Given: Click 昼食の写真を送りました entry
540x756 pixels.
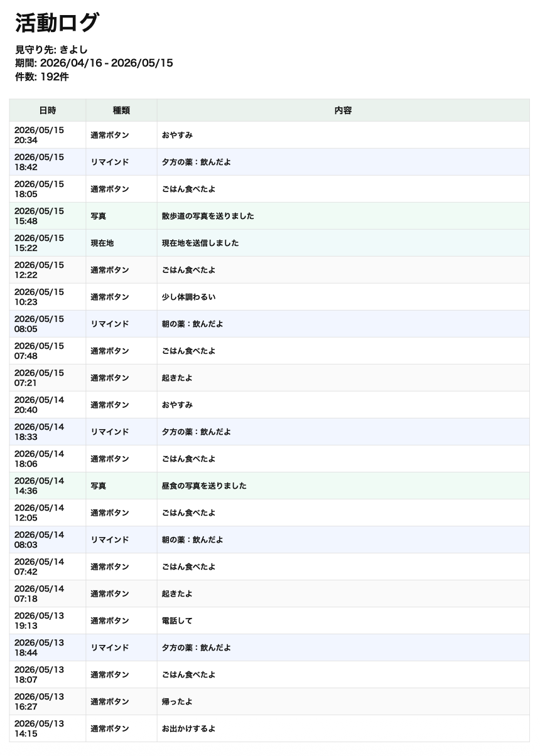Looking at the screenshot, I should pyautogui.click(x=204, y=486).
